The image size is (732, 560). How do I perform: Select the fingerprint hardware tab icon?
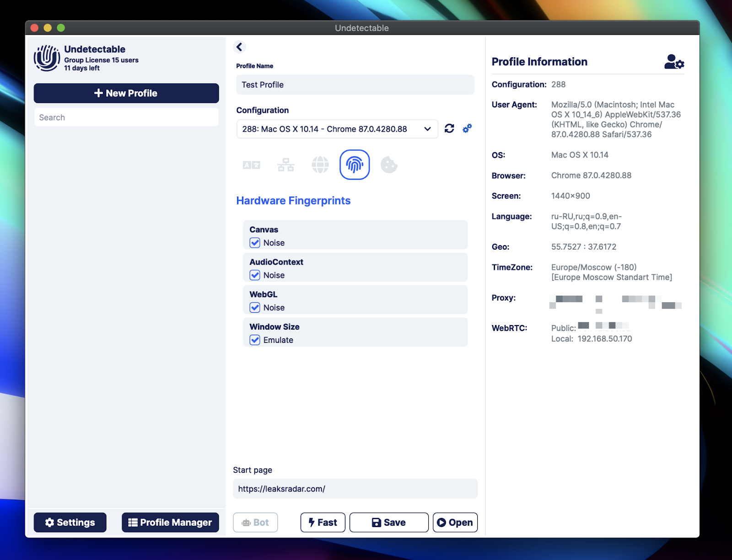pyautogui.click(x=355, y=165)
